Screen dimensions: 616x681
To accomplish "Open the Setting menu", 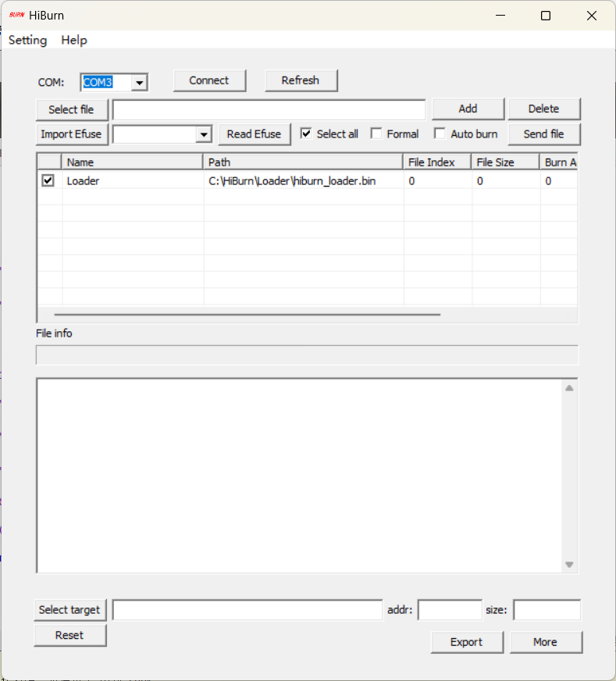I will point(28,41).
